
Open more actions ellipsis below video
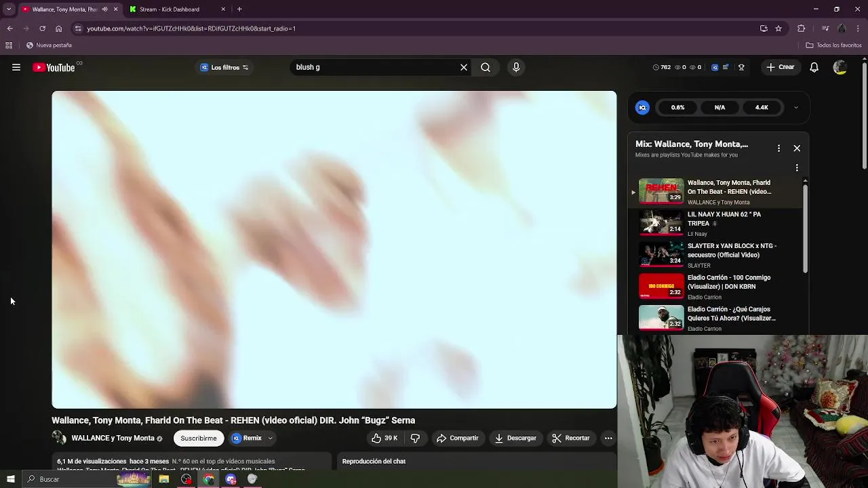click(x=608, y=438)
